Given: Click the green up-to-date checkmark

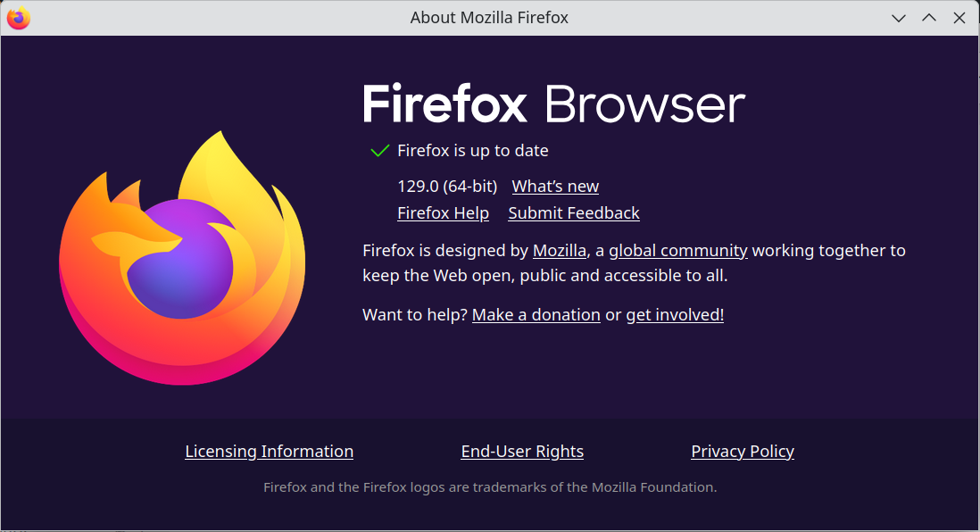Looking at the screenshot, I should (x=380, y=151).
